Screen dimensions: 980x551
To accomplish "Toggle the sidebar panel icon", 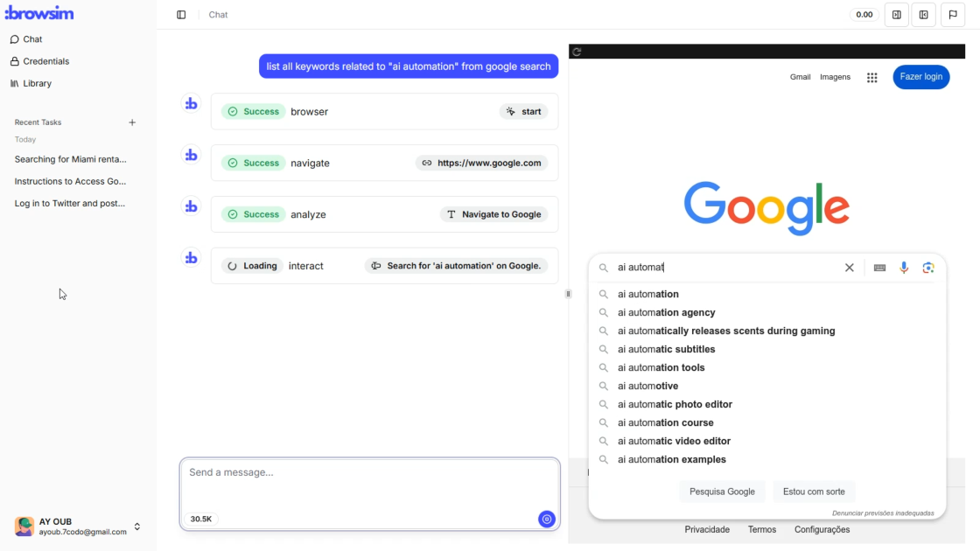I will [x=181, y=14].
